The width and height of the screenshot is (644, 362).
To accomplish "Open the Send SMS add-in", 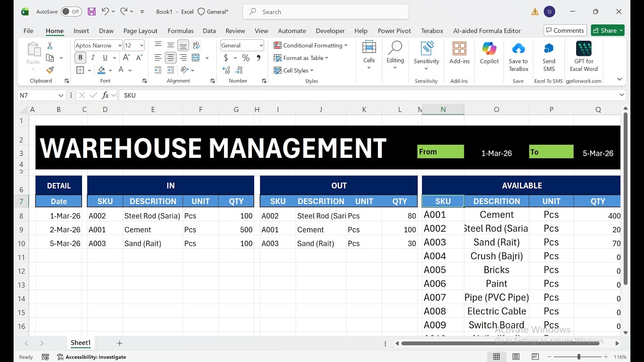I will [549, 57].
